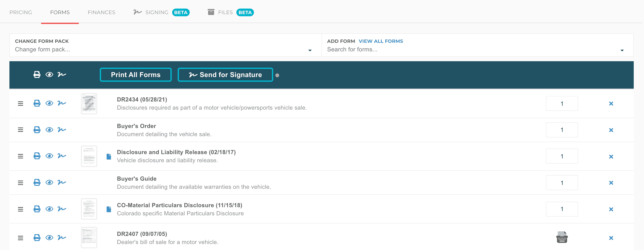Image resolution: width=644 pixels, height=250 pixels.
Task: Toggle eye preview for Buyer's Guide
Action: [x=49, y=183]
